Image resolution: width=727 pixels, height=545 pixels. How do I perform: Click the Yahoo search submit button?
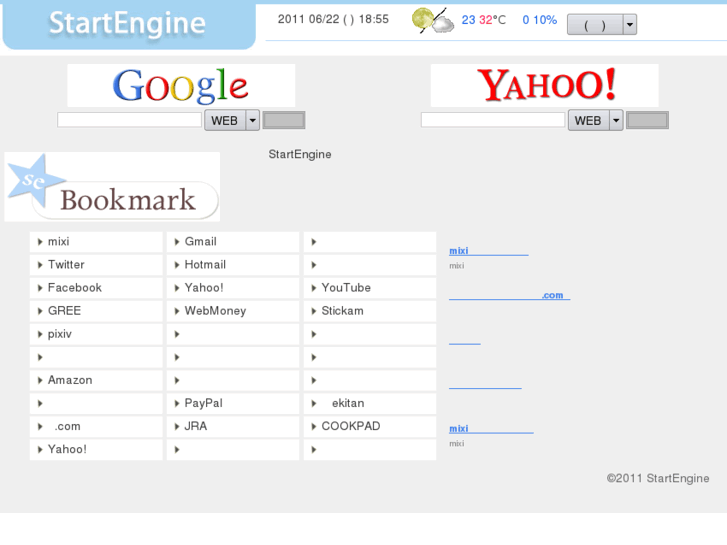tap(647, 120)
